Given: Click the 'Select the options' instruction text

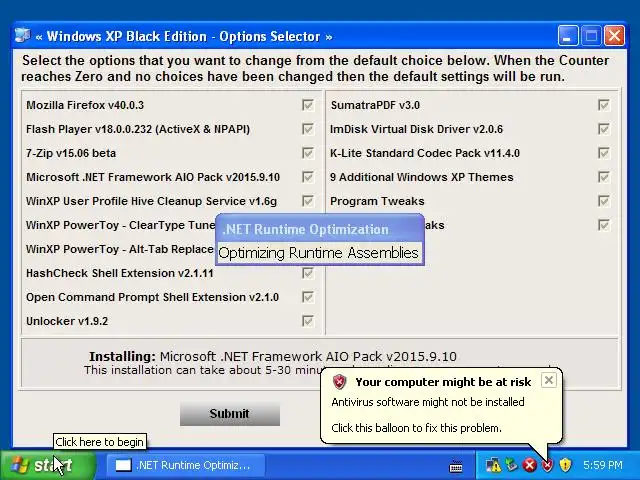Looking at the screenshot, I should (x=315, y=69).
